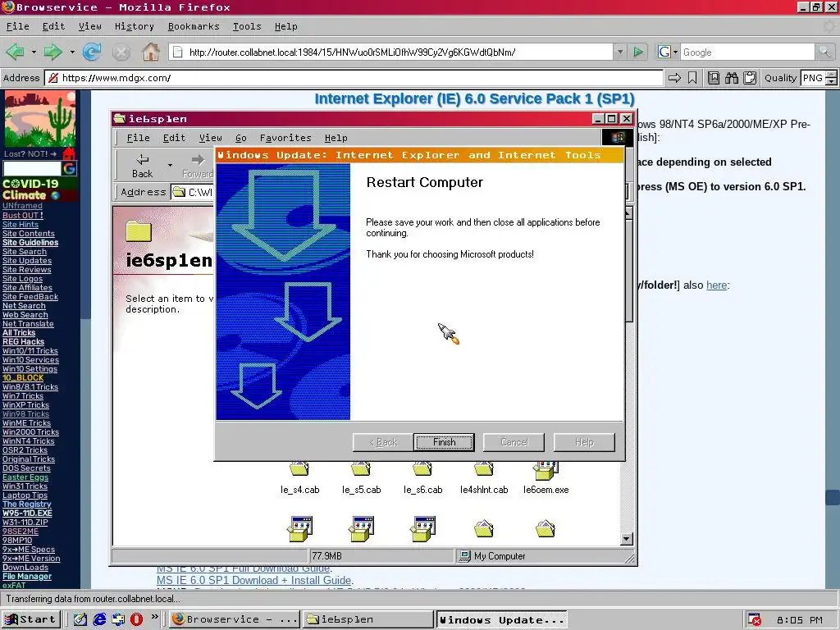Open the Firefox Bookmarks menu

(194, 26)
